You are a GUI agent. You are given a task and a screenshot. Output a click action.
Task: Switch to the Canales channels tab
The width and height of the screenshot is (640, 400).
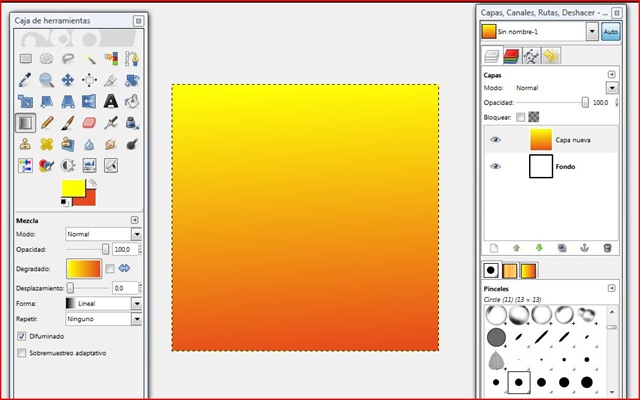click(511, 56)
